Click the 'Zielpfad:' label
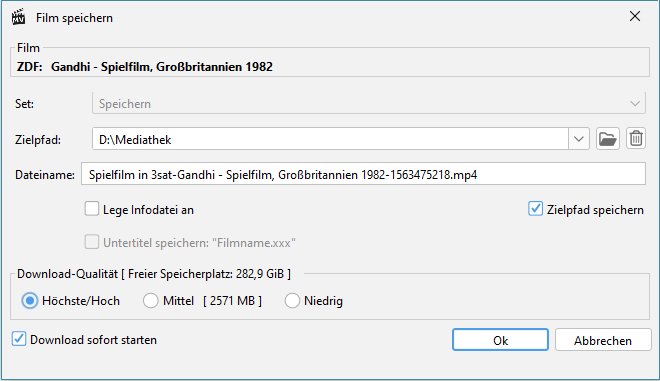This screenshot has width=660, height=381. (x=38, y=140)
